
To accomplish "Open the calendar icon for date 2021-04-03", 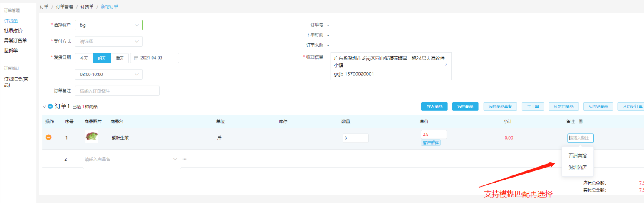I will click(x=136, y=58).
